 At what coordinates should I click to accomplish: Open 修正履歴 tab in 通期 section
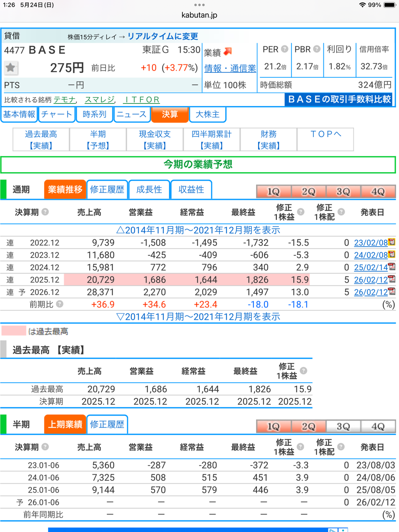click(x=107, y=190)
